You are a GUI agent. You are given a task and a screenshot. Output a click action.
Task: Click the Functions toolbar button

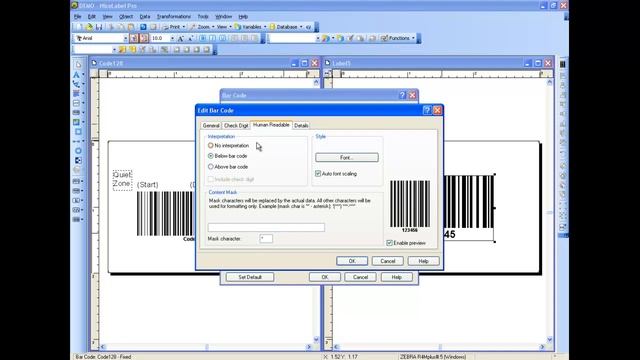pyautogui.click(x=396, y=38)
